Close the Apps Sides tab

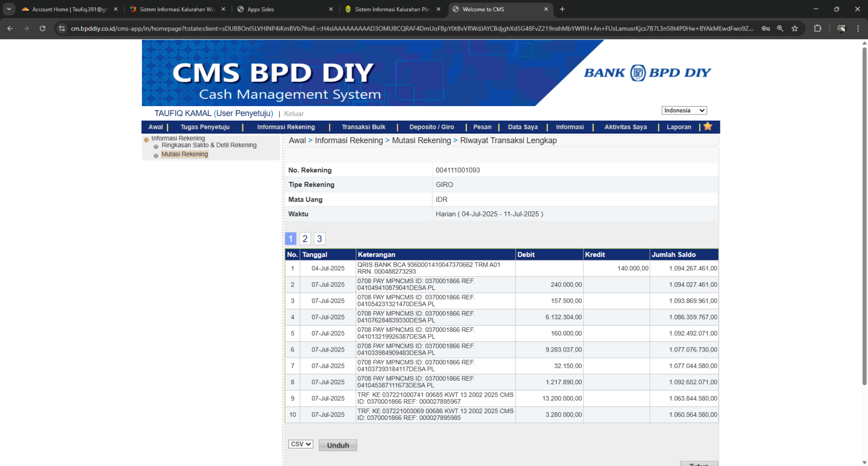coord(331,9)
